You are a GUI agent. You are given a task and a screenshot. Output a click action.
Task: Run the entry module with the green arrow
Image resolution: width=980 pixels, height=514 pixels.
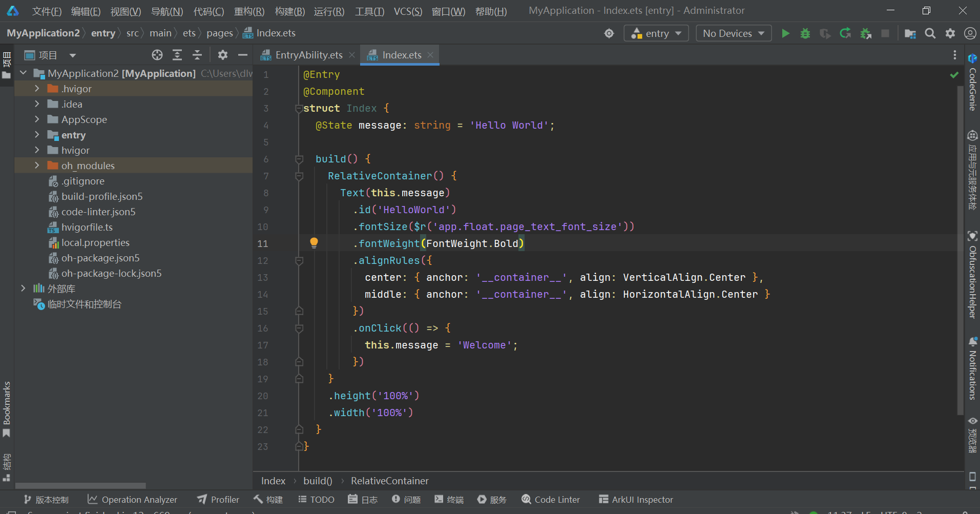(x=785, y=33)
